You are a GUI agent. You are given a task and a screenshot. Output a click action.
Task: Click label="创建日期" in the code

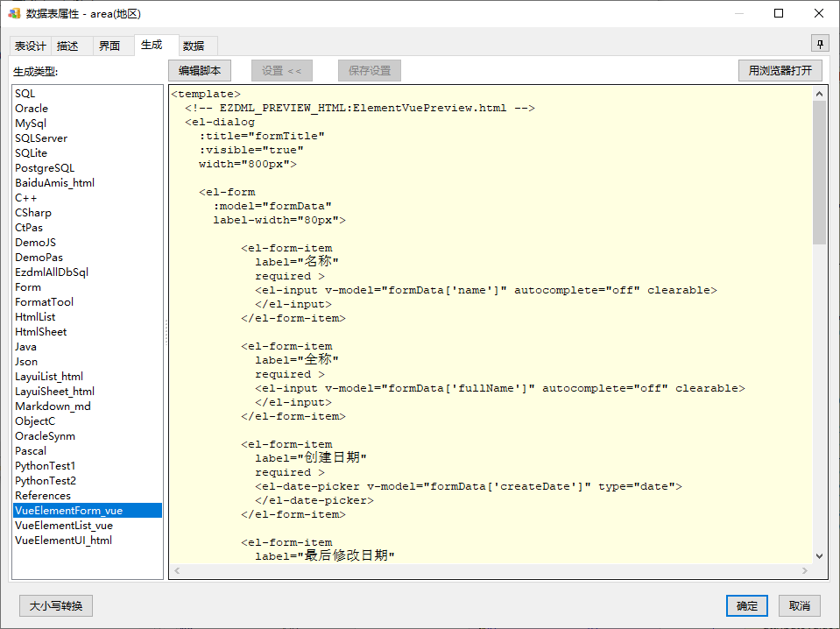point(311,457)
